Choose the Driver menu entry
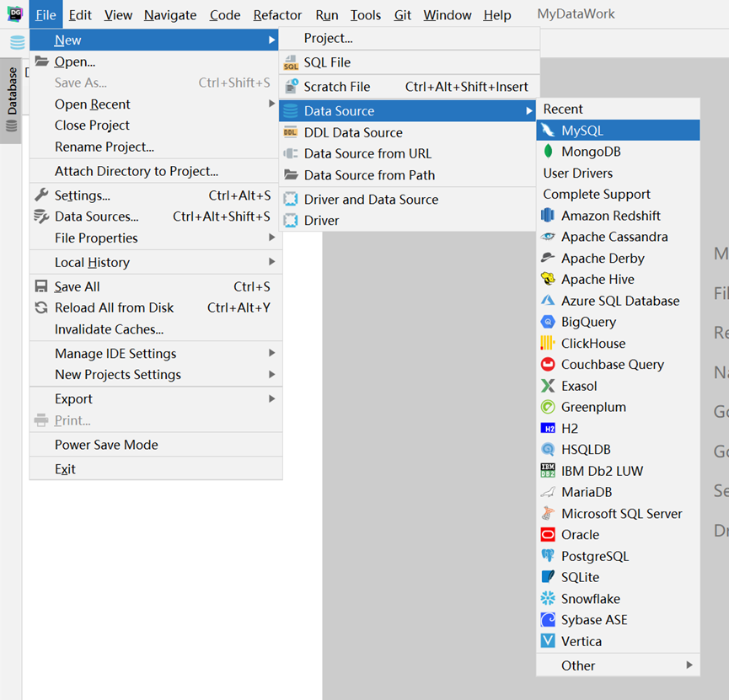 (407, 221)
